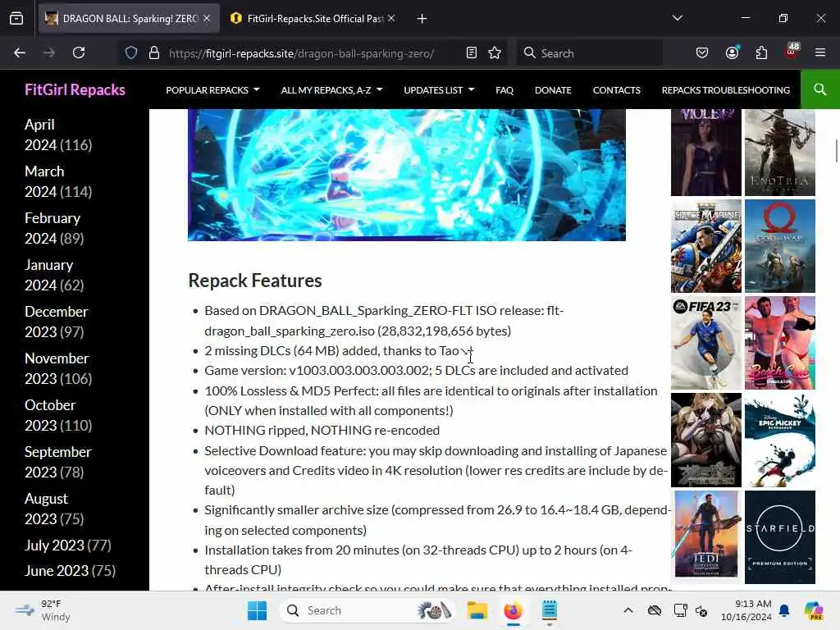The width and height of the screenshot is (840, 630).
Task: Close the DRAGON BALL Sparking ZERO tab
Action: point(207,18)
